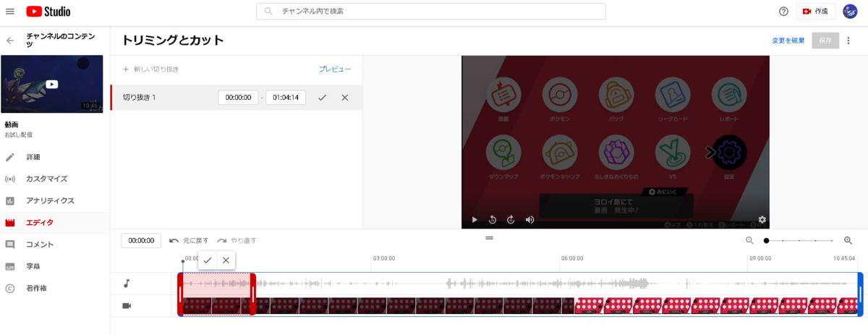Open player settings gear icon

tap(762, 220)
